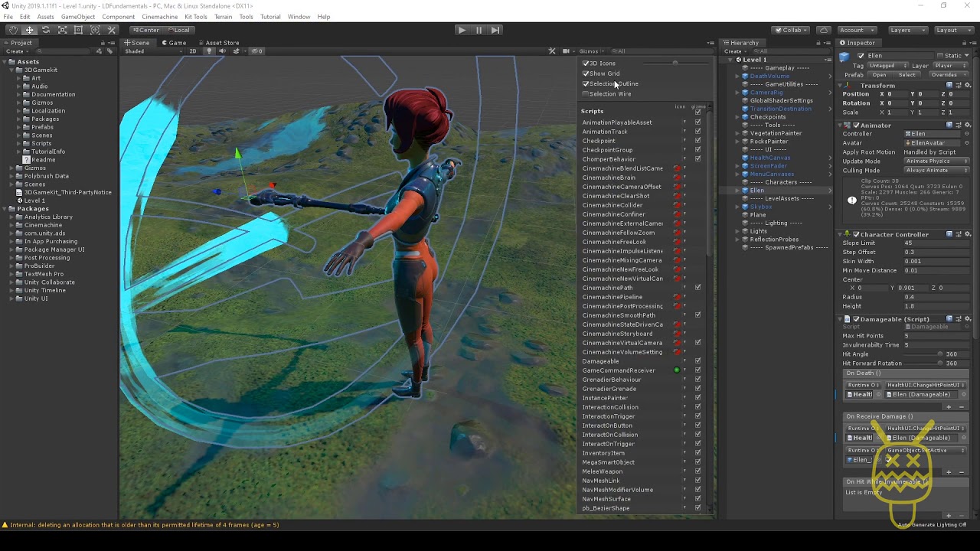980x551 pixels.
Task: Click green GameCommandReceiver gizmo icon
Action: 677,370
